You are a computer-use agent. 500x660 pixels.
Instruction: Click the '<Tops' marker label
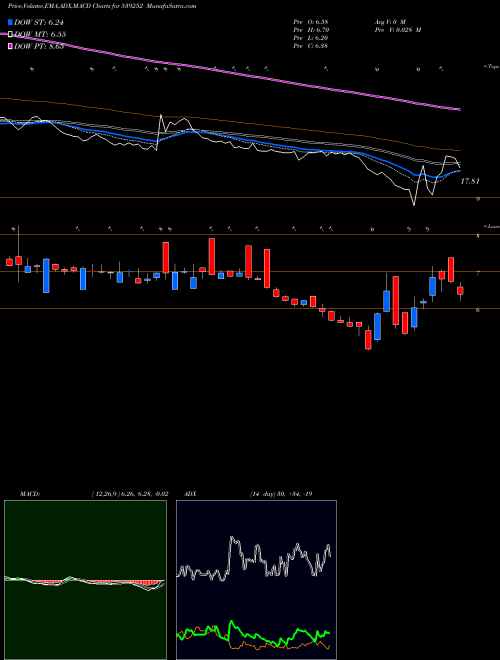pos(492,67)
